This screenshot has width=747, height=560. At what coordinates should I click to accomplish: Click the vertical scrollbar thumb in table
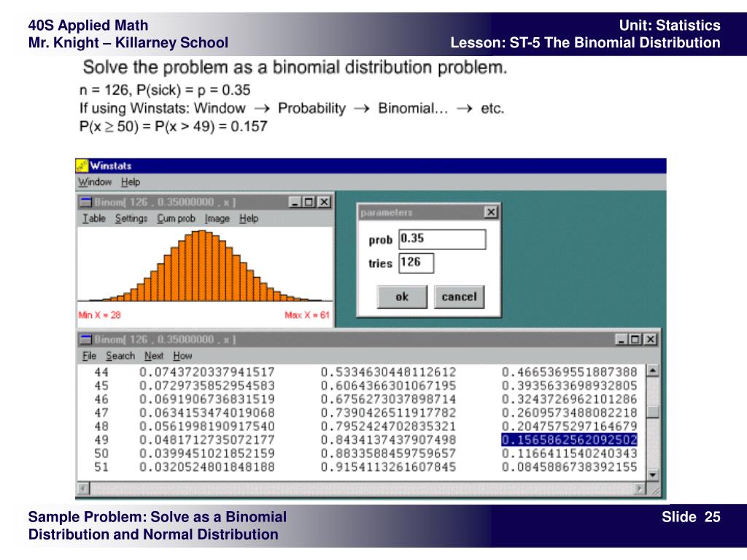tap(653, 411)
